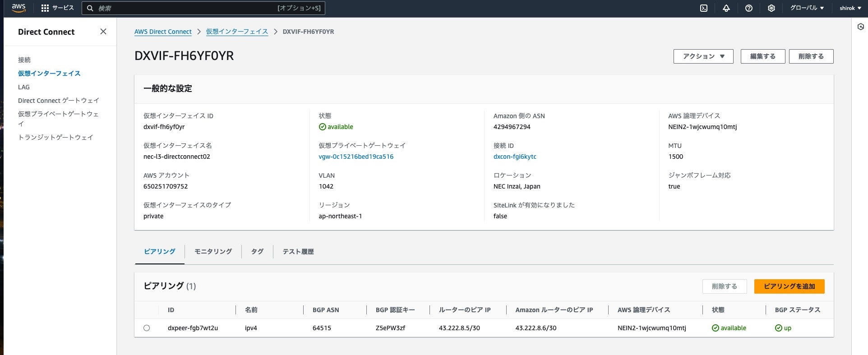Click the disabled 削除する peering button
The image size is (868, 355).
[x=725, y=286]
